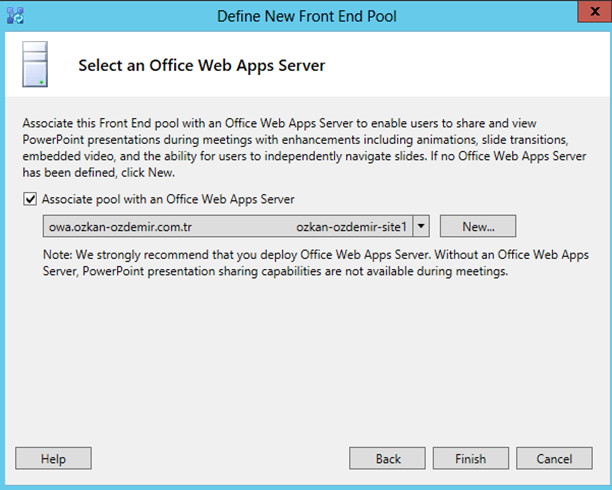Close the Define New Front End Pool dialog
The image size is (612, 490).
[594, 11]
